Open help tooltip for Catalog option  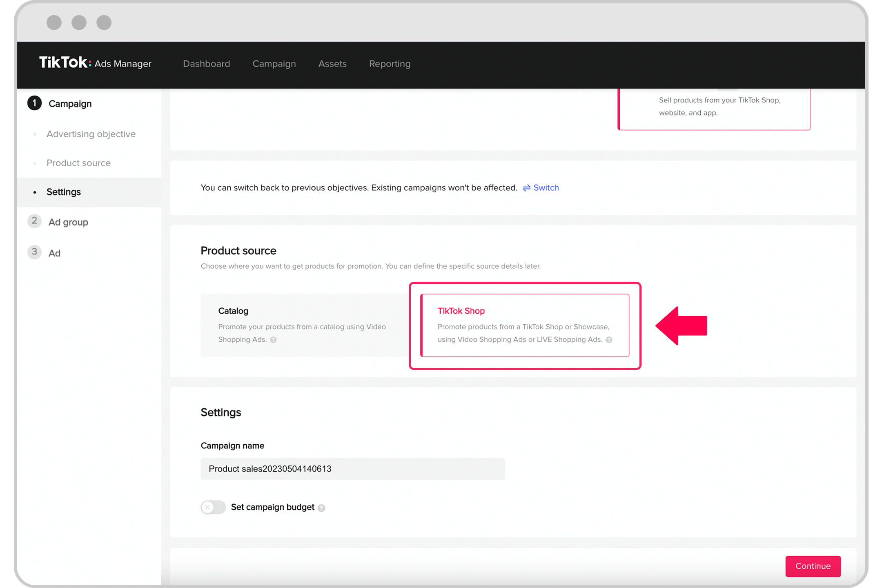click(274, 340)
